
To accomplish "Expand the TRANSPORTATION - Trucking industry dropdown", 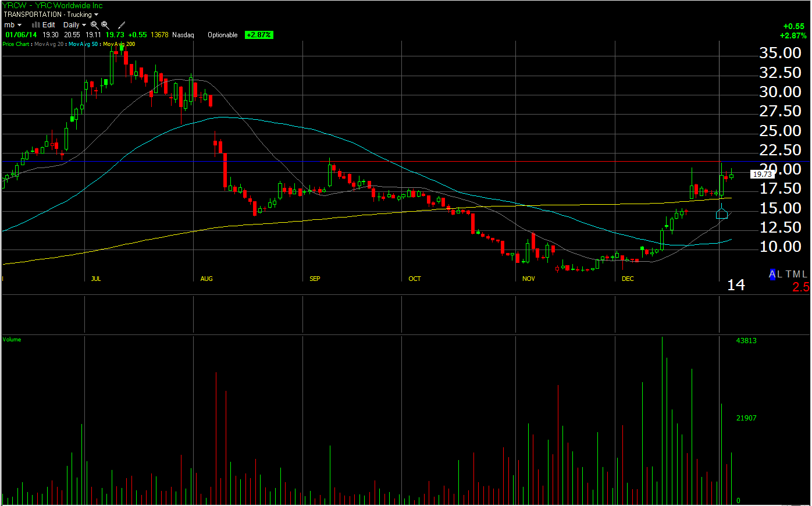I will point(51,15).
